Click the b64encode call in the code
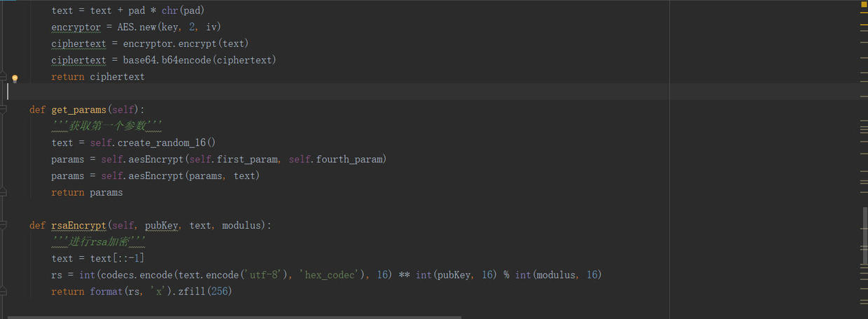Screen dimensions: 868x319 pos(182,60)
